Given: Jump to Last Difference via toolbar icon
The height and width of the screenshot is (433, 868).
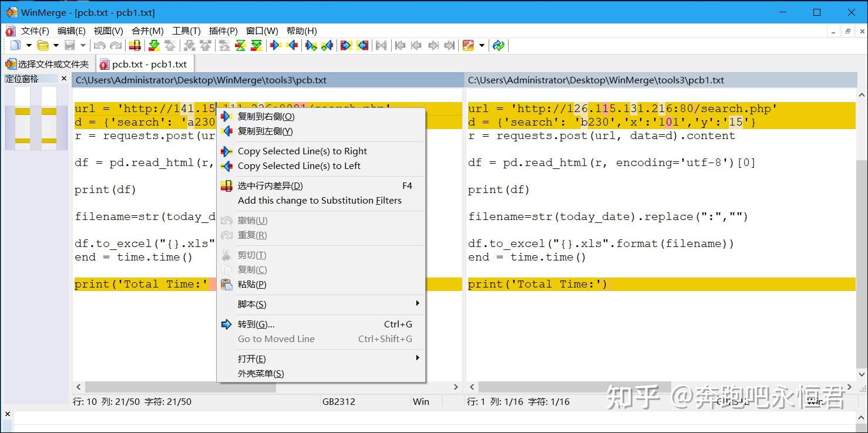Looking at the screenshot, I should [x=257, y=45].
